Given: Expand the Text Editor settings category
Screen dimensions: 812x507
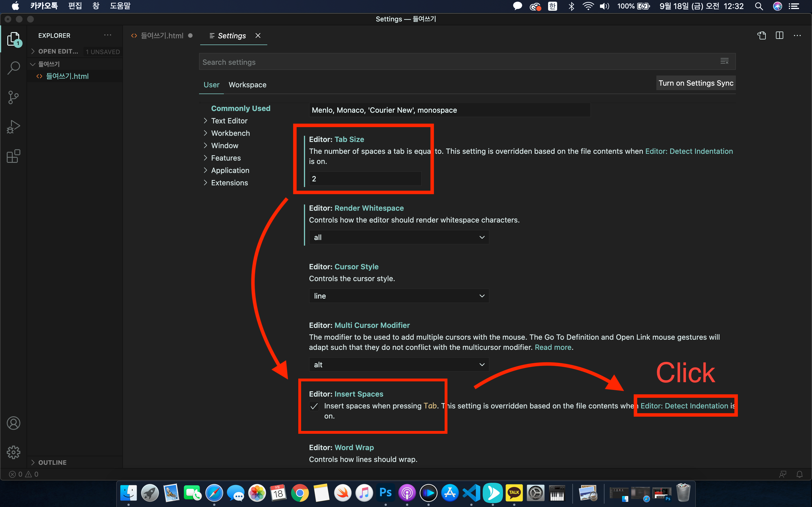Looking at the screenshot, I should [x=229, y=121].
